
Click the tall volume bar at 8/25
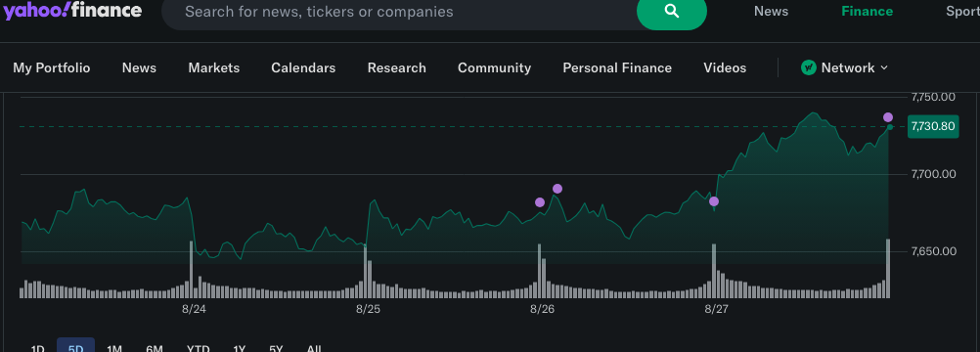[x=366, y=272]
